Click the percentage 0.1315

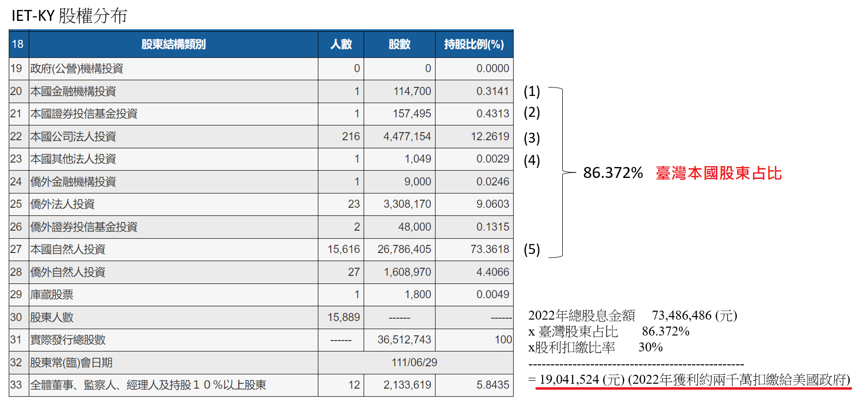pos(493,227)
